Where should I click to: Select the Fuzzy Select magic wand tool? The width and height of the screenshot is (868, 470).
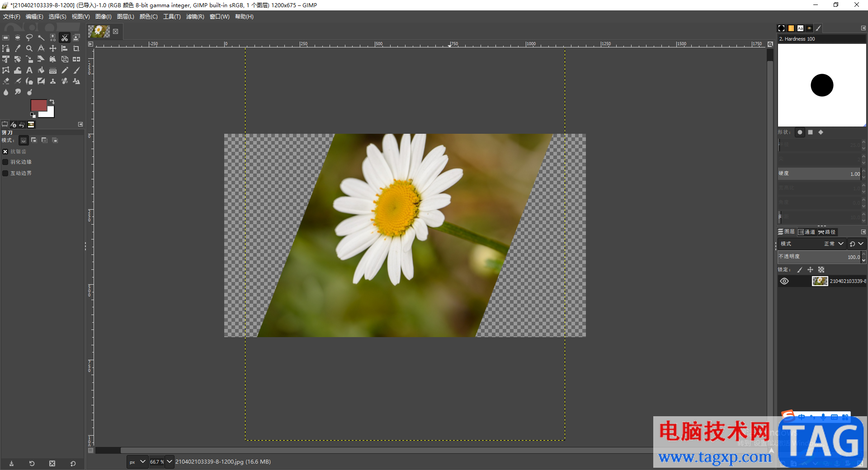(x=41, y=38)
